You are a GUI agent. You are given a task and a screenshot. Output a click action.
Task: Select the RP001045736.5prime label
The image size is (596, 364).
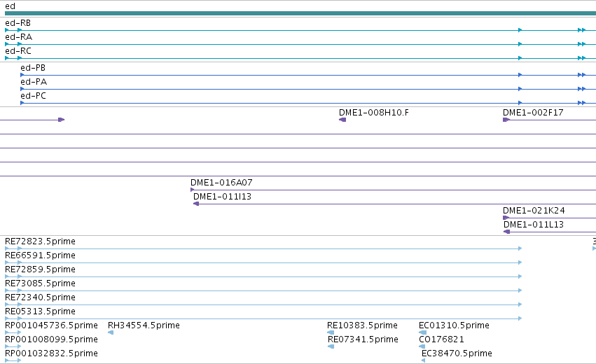click(x=51, y=325)
